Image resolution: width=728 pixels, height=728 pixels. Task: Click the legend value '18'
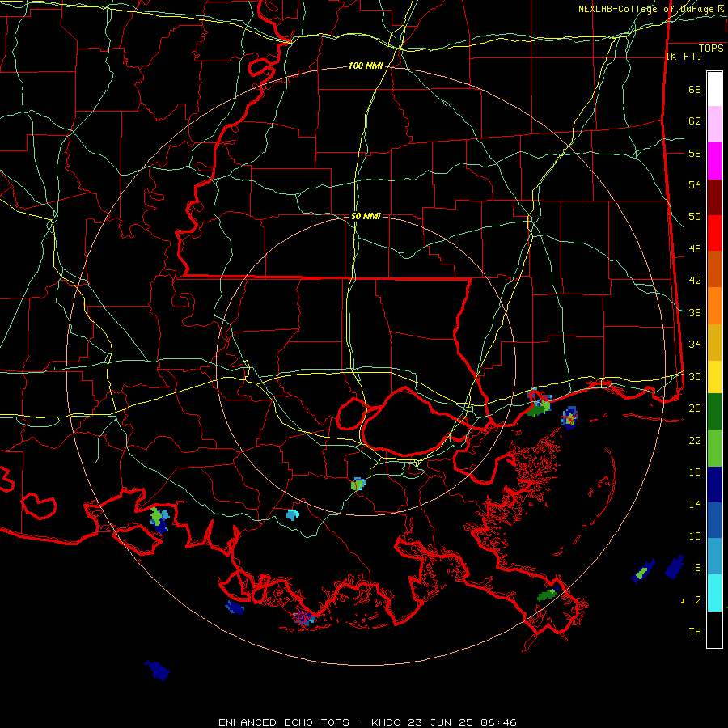695,472
